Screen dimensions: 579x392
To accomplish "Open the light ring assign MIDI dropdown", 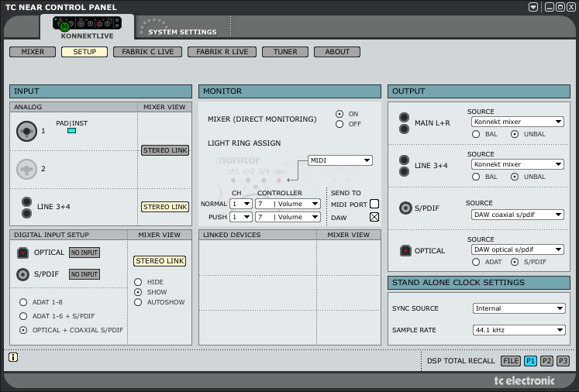I will (340, 160).
